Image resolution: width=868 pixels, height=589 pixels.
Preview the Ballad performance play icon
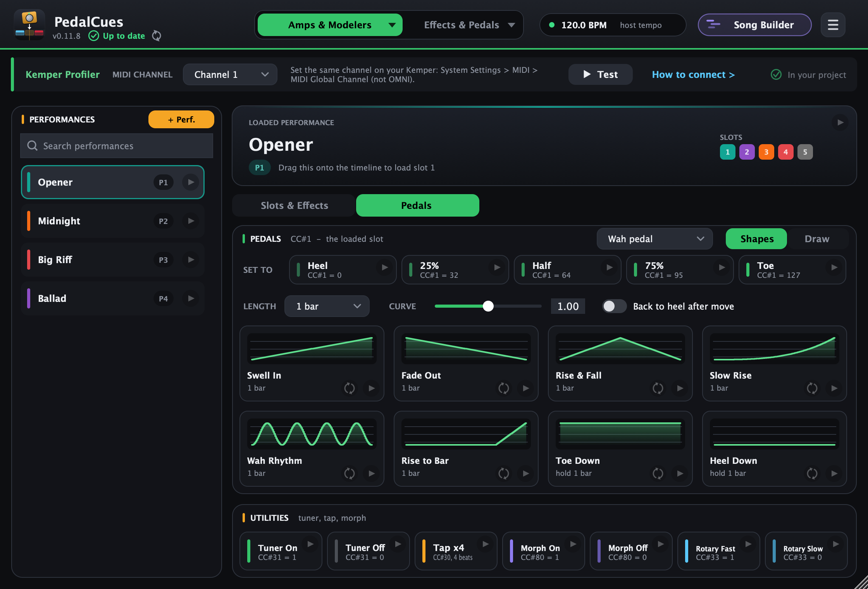click(191, 298)
